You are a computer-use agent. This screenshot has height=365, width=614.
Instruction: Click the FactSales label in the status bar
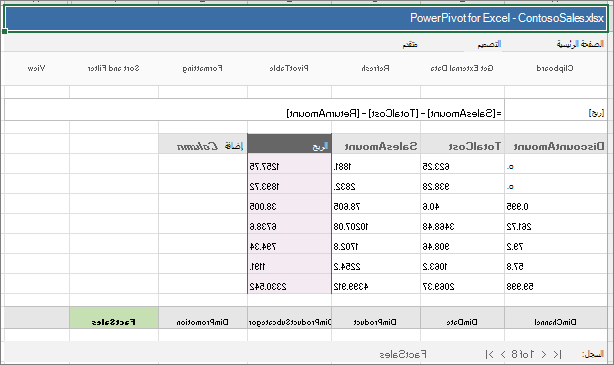tap(403, 354)
